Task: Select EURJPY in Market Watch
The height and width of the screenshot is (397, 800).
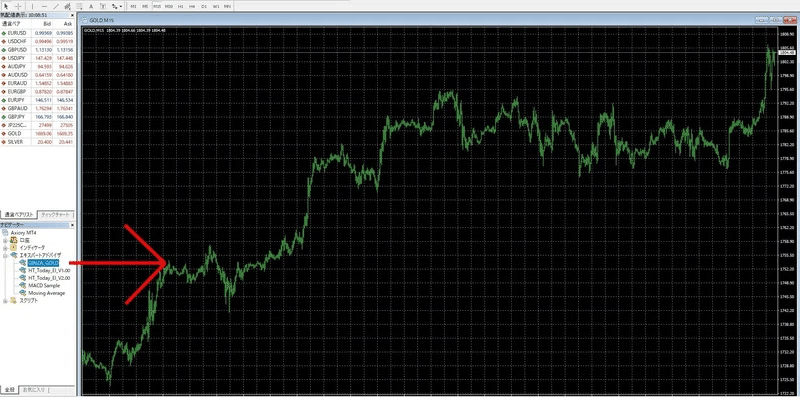Action: coord(37,100)
